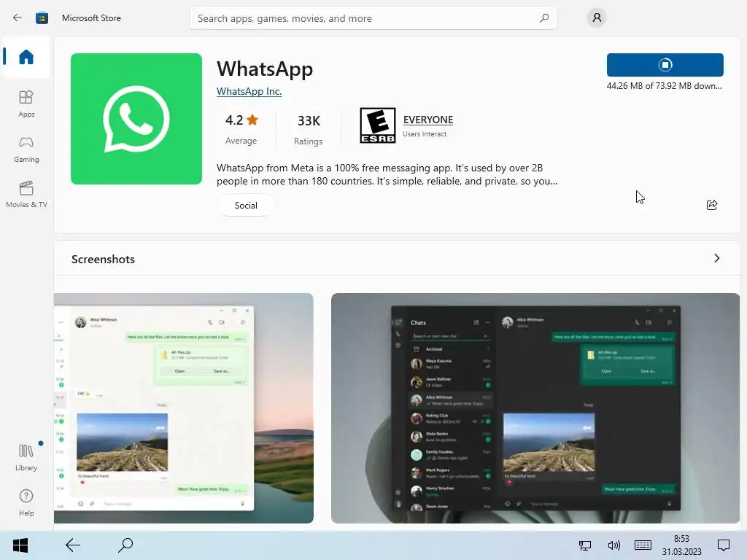
Task: Open taskbar search
Action: (125, 545)
